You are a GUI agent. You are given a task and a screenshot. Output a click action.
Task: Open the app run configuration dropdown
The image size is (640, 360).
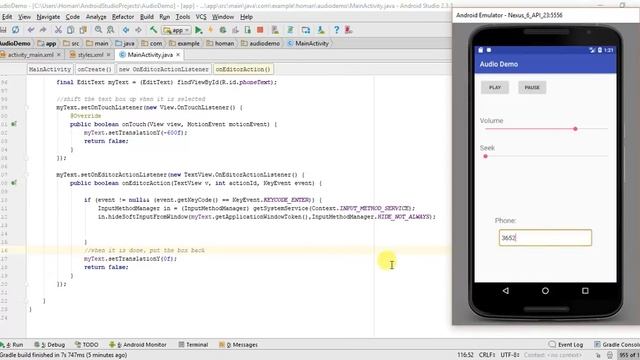click(x=176, y=30)
